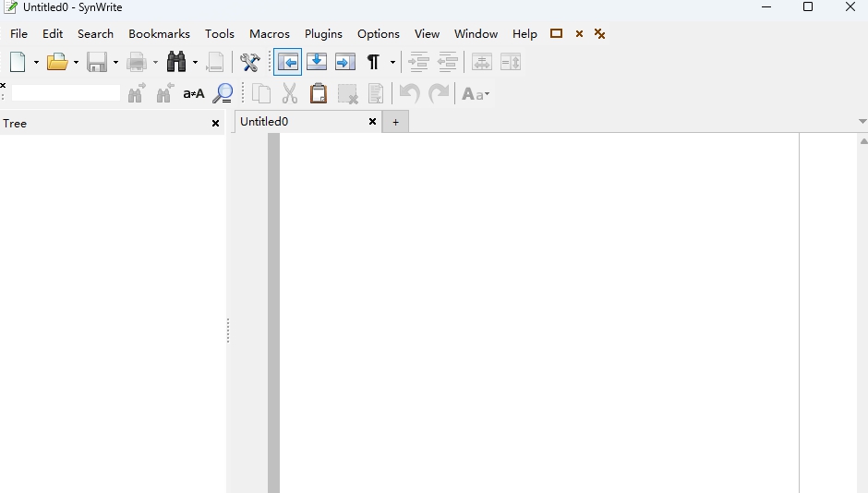868x493 pixels.
Task: Click the clipboard Paste icon
Action: pos(319,93)
